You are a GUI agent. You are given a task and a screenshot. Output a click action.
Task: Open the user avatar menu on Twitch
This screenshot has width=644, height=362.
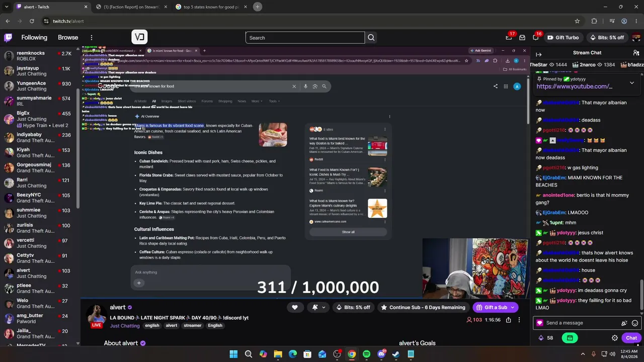coord(636,37)
